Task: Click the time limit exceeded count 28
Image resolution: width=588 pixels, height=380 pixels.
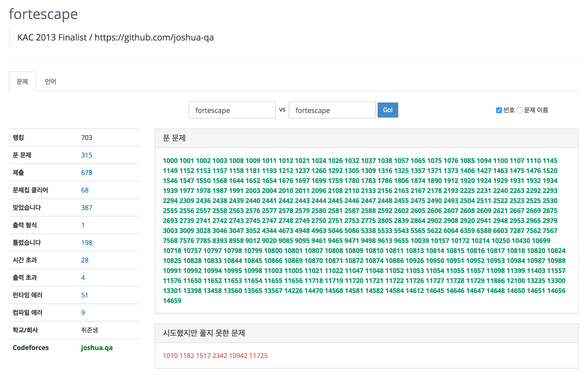Action: click(x=85, y=260)
